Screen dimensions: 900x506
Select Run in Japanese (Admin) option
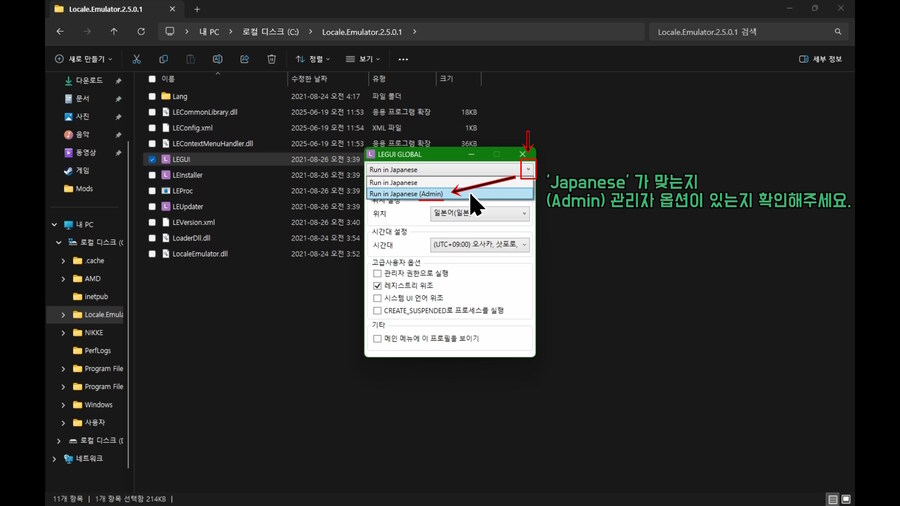[x=449, y=194]
